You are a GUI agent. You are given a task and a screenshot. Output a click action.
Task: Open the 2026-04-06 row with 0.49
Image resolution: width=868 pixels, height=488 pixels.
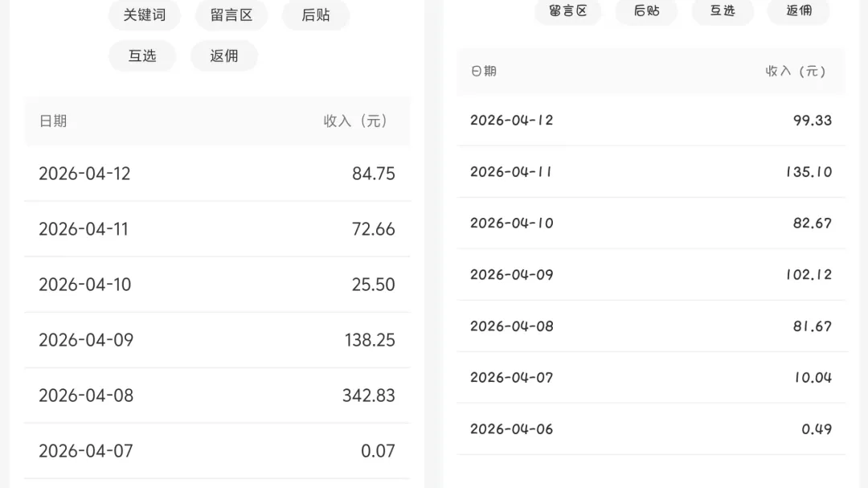651,429
